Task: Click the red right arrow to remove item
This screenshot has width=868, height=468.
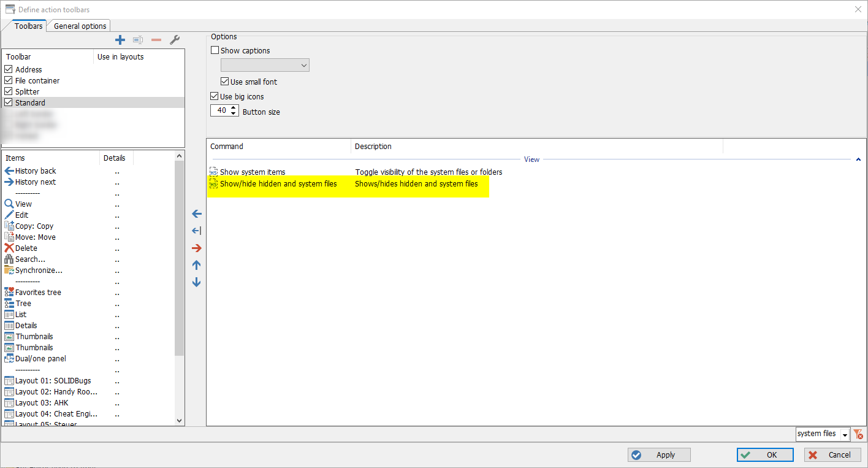Action: (197, 248)
